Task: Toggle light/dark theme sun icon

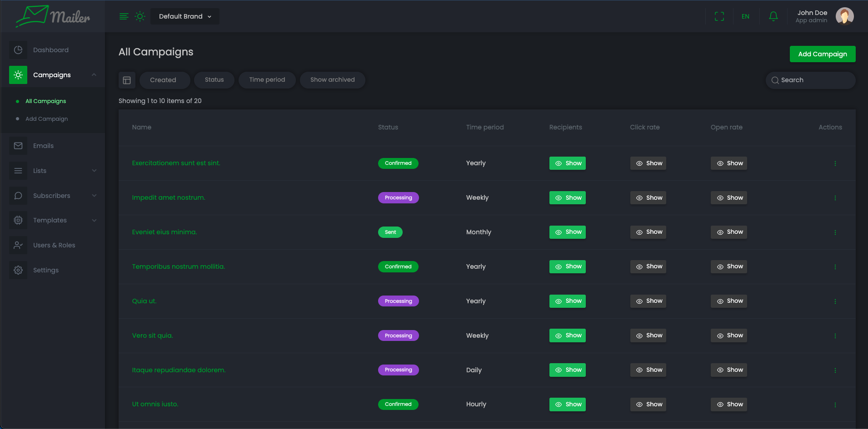Action: 140,16
